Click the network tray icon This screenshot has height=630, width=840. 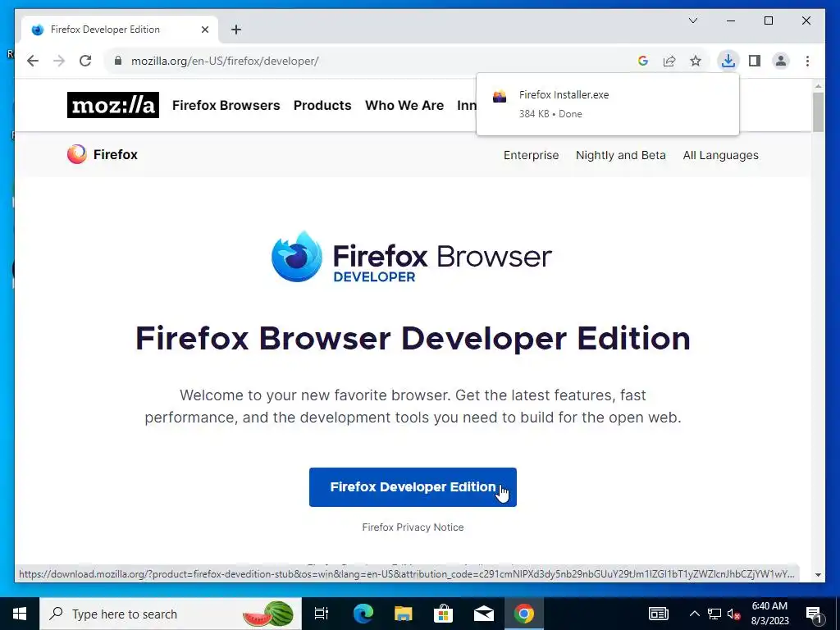pos(714,614)
